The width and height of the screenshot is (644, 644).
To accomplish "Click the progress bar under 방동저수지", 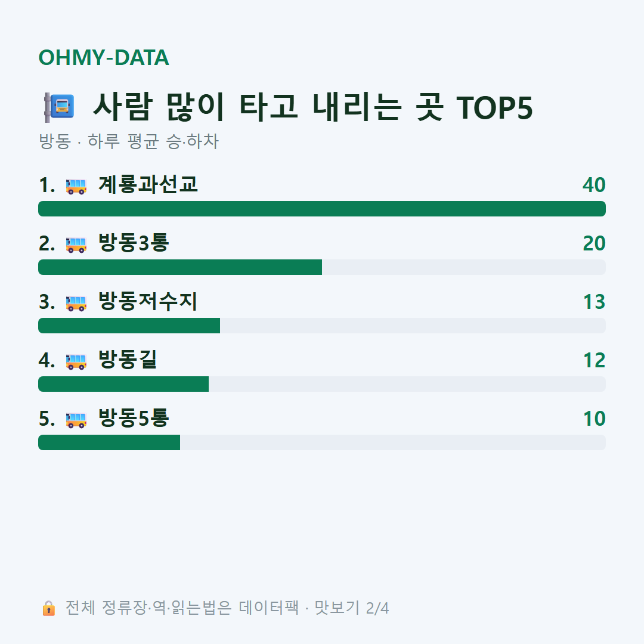I will [322, 326].
